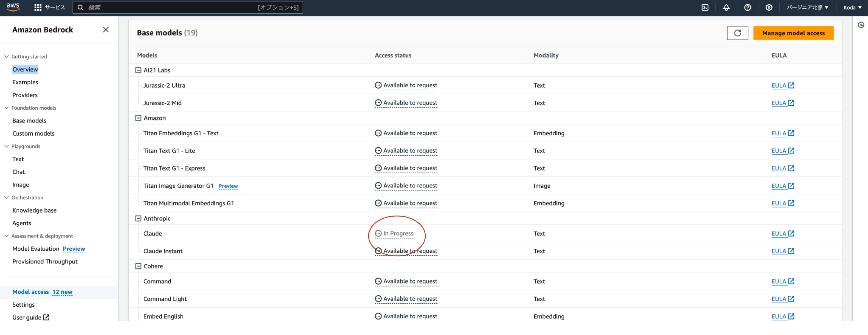Click the notifications bell icon
Screen dimensions: 868x335
point(726,7)
